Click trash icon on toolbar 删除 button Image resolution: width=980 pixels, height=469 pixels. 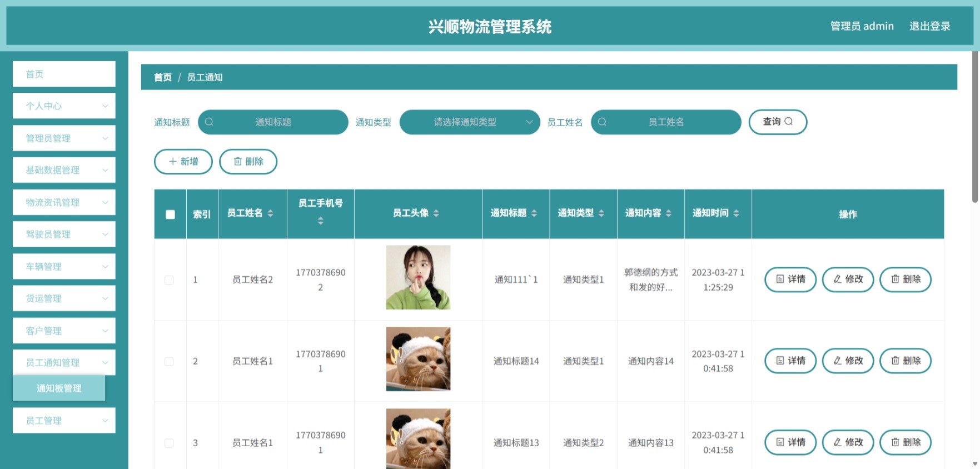(x=238, y=162)
